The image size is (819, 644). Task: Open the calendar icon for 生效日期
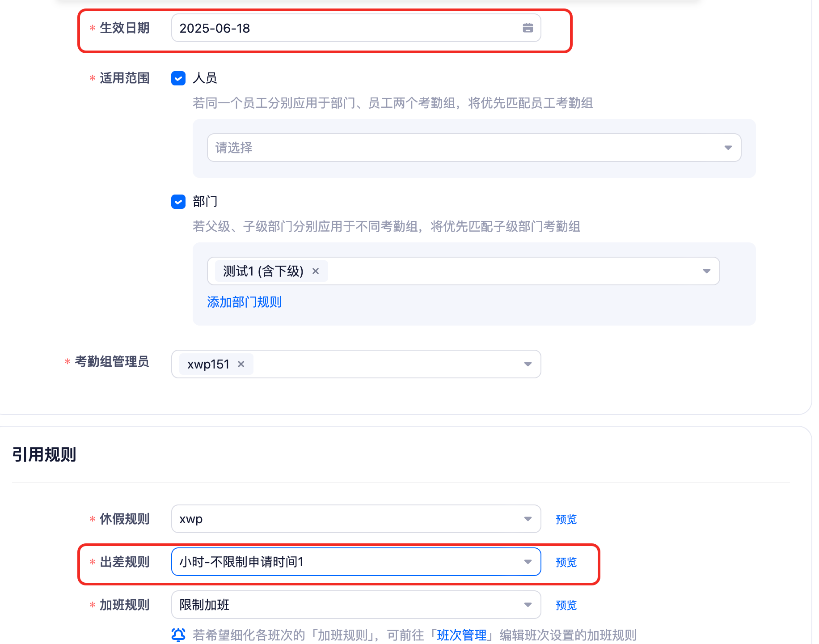pyautogui.click(x=528, y=28)
